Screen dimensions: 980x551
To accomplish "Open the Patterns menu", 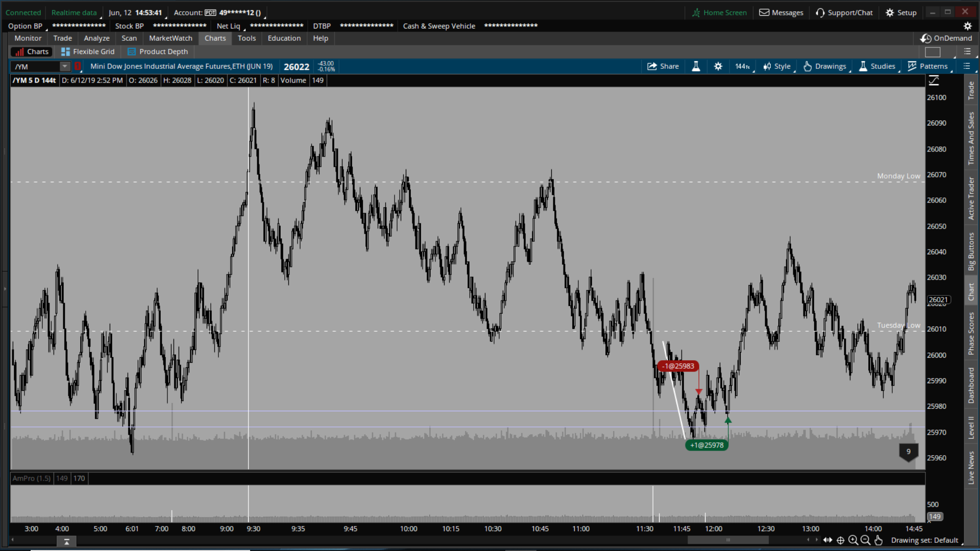I will tap(928, 66).
